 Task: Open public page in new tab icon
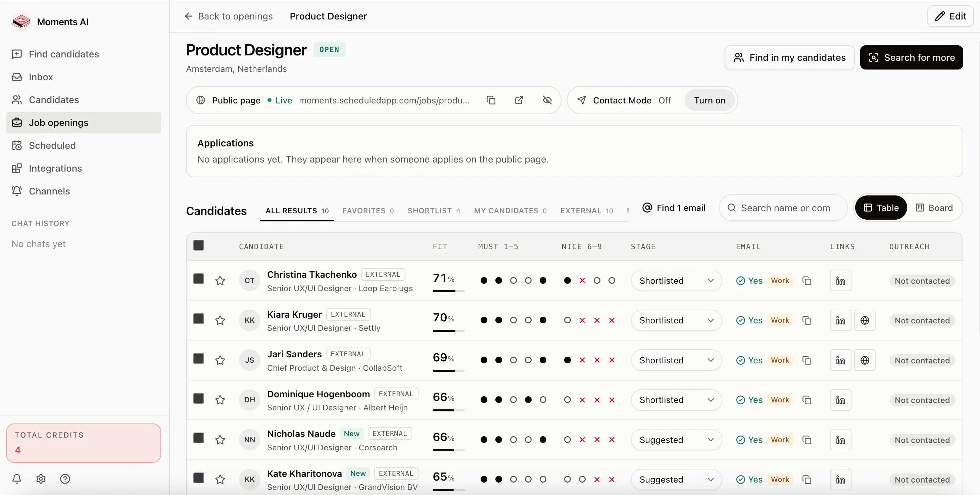(519, 100)
